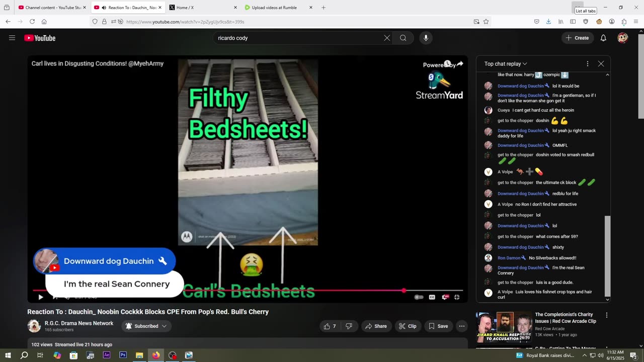Open more actions ellipsis below the video
Viewport: 644px width, 362px height.
point(461,326)
